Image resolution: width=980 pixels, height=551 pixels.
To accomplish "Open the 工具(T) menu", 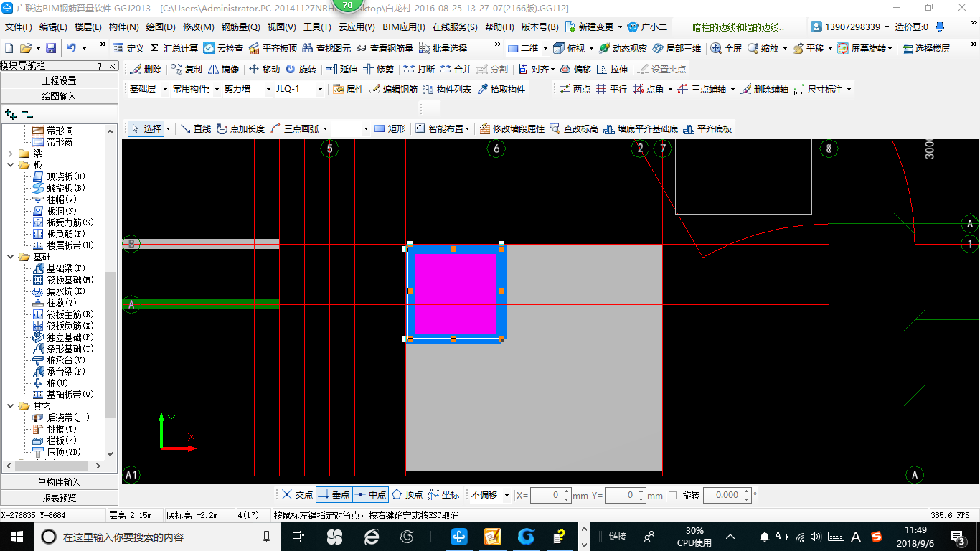I will click(317, 27).
